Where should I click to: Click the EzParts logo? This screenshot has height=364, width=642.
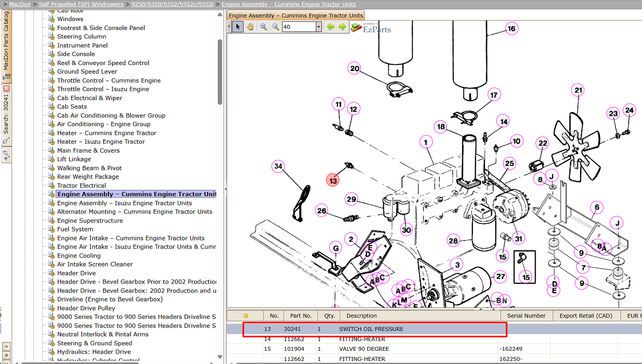click(x=371, y=28)
